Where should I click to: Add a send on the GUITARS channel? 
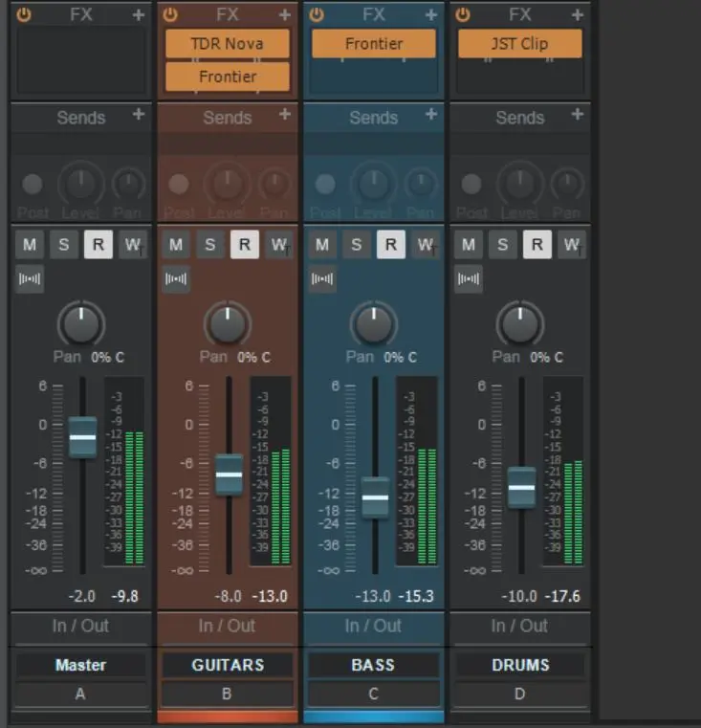pos(285,115)
